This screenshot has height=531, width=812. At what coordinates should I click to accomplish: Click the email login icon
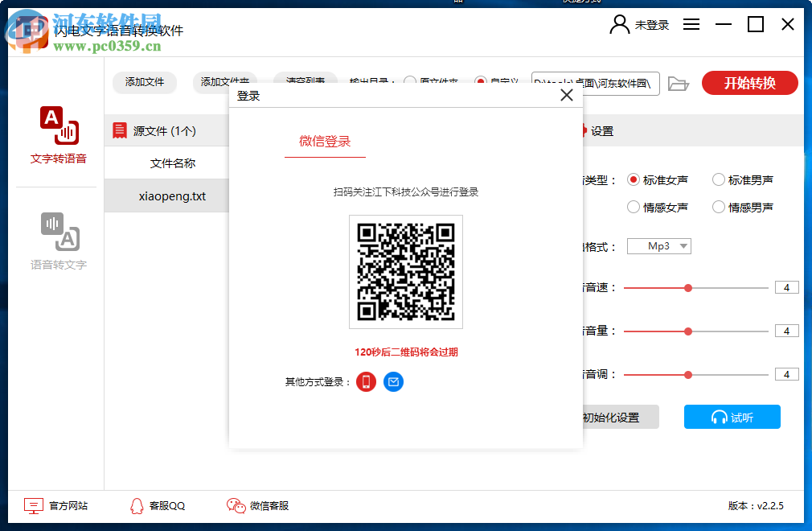click(393, 382)
